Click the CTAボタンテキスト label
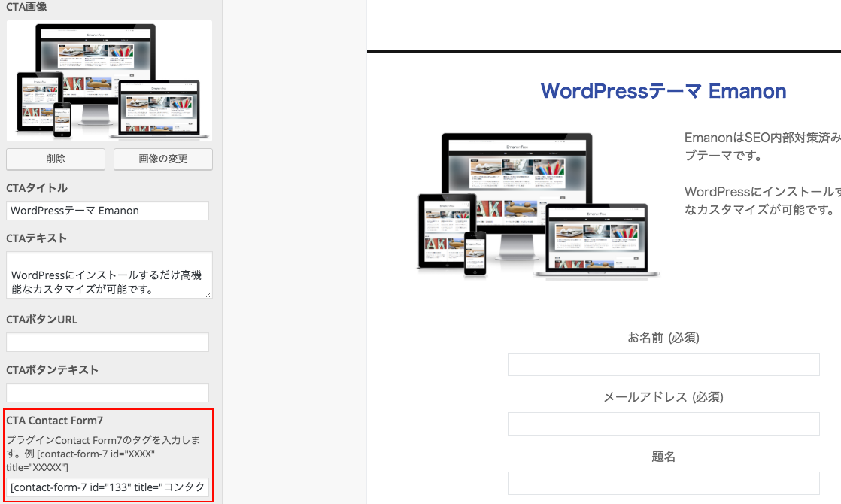 pos(52,370)
